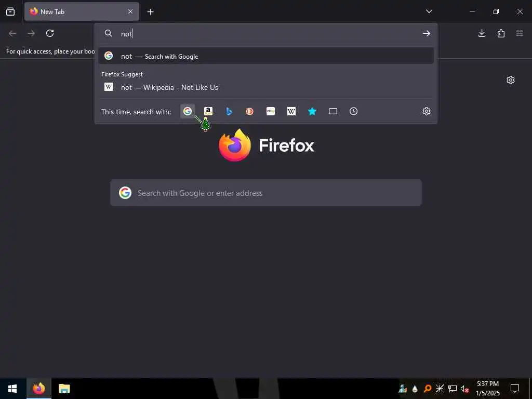Search this time with Bing
The width and height of the screenshot is (532, 399).
point(229,111)
